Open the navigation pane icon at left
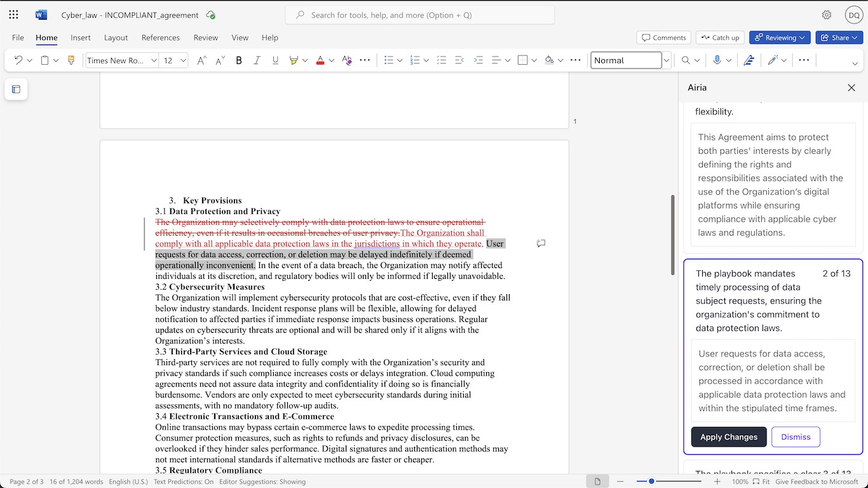This screenshot has height=488, width=868. click(16, 90)
